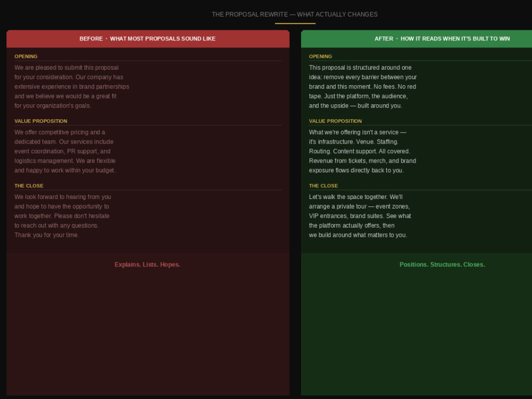
Task: Click the line 'We offer competitive pricing and a'
Action: pyautogui.click(x=60, y=132)
